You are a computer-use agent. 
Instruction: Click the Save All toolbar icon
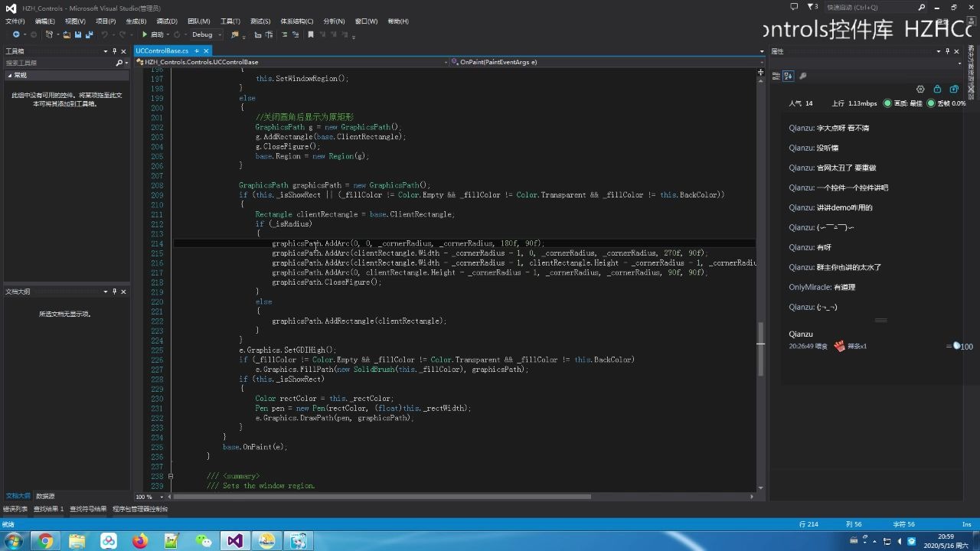tap(89, 34)
